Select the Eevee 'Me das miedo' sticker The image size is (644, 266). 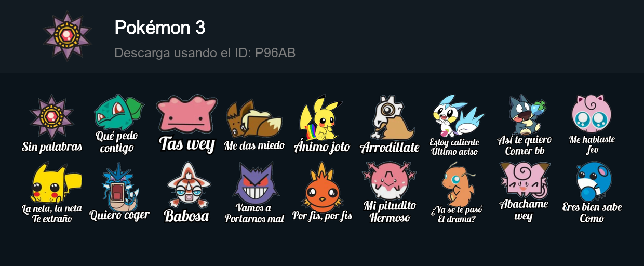click(x=254, y=124)
